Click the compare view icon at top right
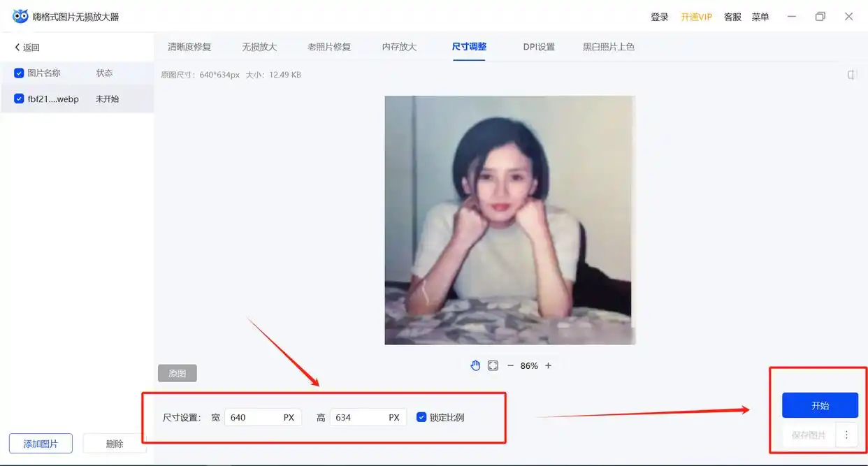 click(852, 75)
